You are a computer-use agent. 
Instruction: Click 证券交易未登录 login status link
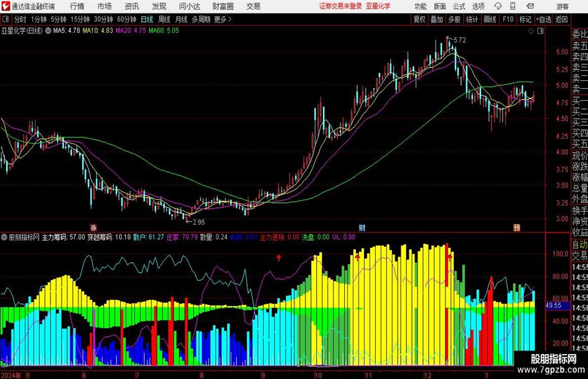click(341, 6)
